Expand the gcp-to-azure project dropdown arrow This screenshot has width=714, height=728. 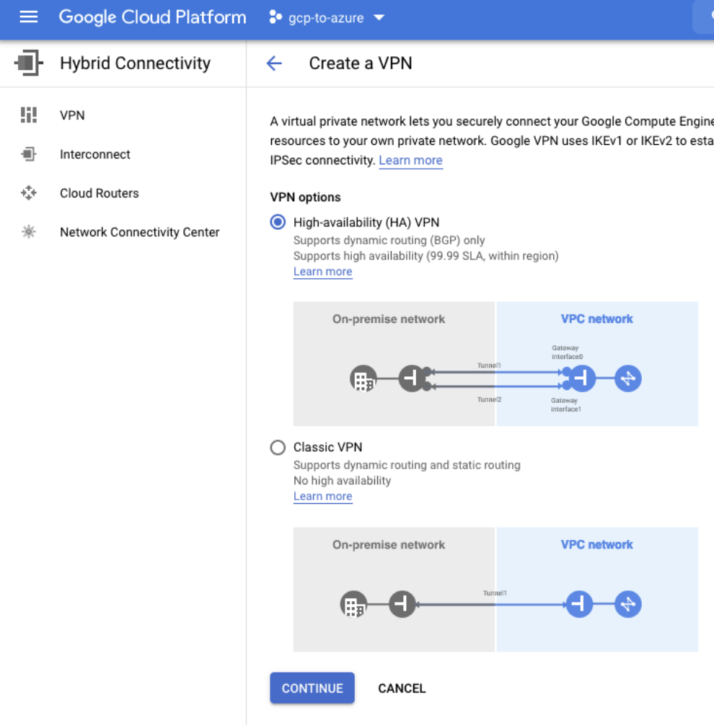coord(379,18)
